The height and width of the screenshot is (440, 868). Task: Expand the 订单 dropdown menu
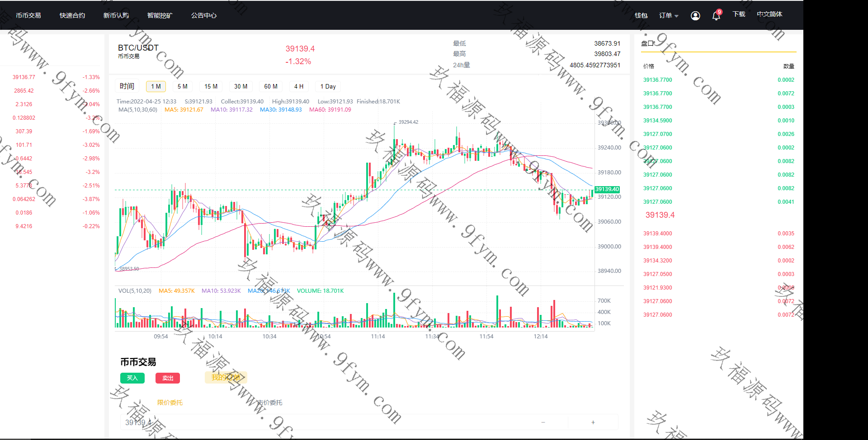pyautogui.click(x=668, y=15)
